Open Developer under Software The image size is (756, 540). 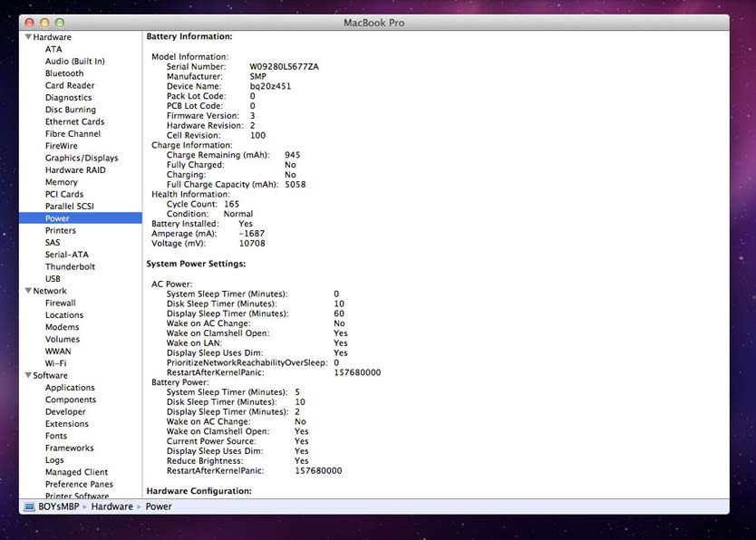point(65,411)
